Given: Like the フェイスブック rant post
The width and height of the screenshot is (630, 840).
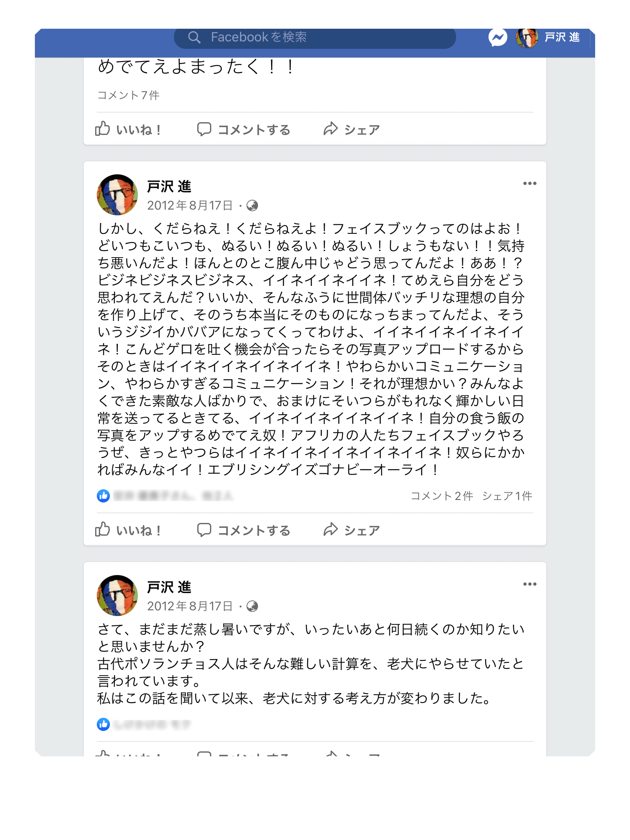Looking at the screenshot, I should (128, 530).
